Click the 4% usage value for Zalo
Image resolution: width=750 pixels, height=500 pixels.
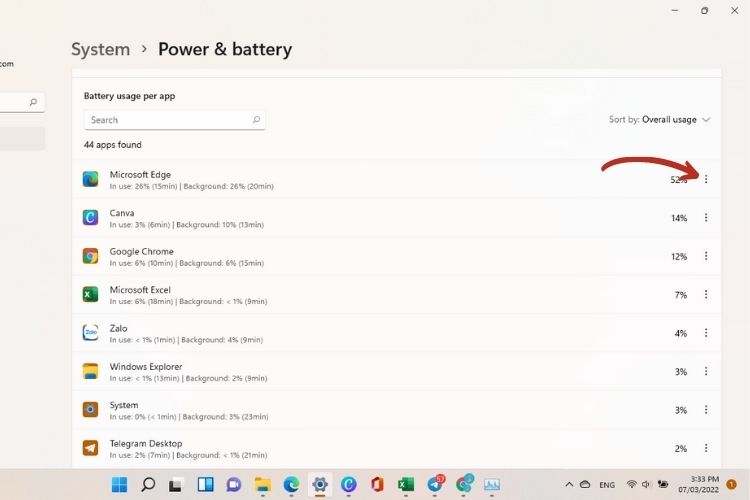click(681, 333)
